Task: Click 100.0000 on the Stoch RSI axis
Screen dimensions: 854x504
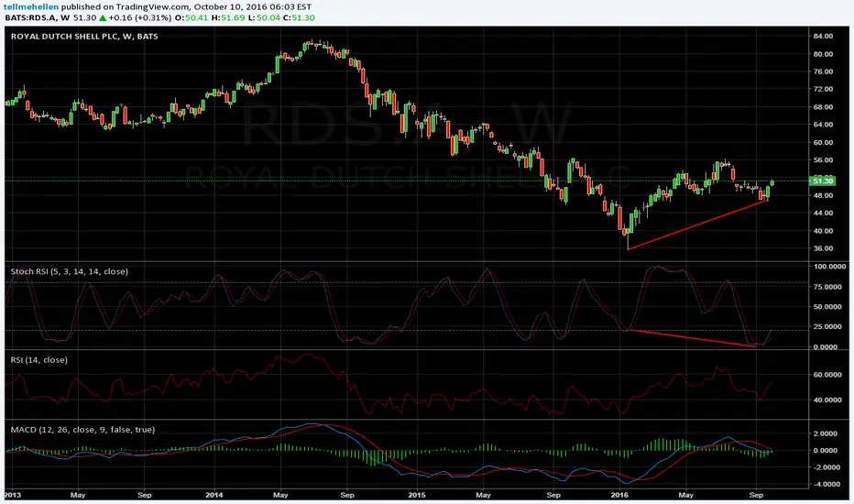Action: (829, 267)
